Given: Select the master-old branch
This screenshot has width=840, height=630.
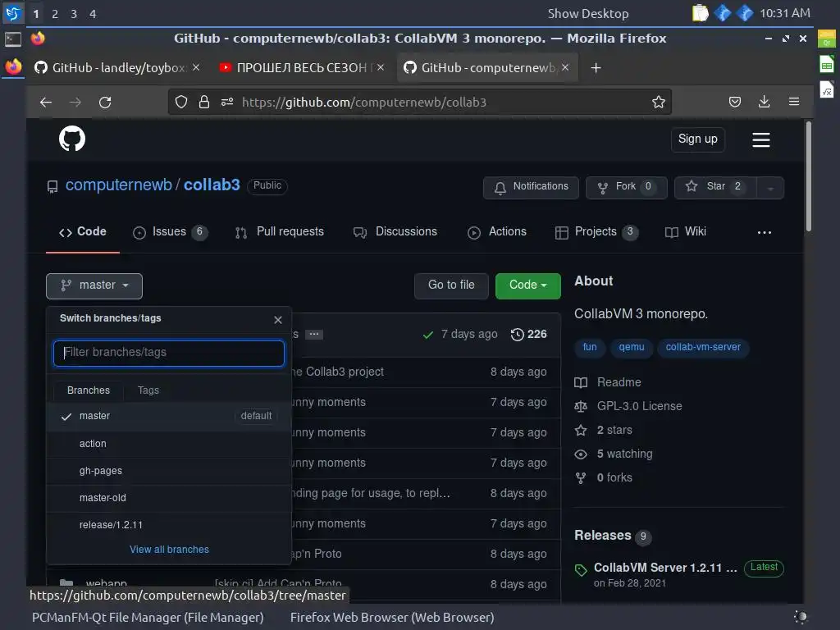Looking at the screenshot, I should [x=169, y=498].
